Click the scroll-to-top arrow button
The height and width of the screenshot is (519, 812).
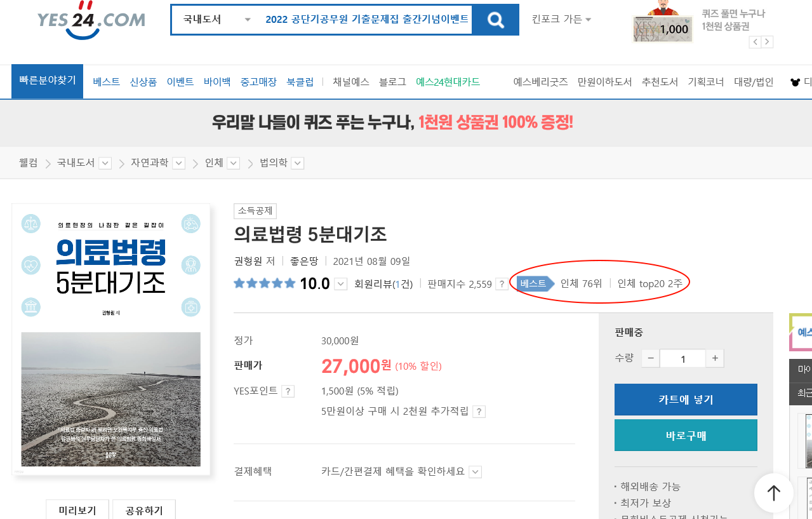pos(773,493)
